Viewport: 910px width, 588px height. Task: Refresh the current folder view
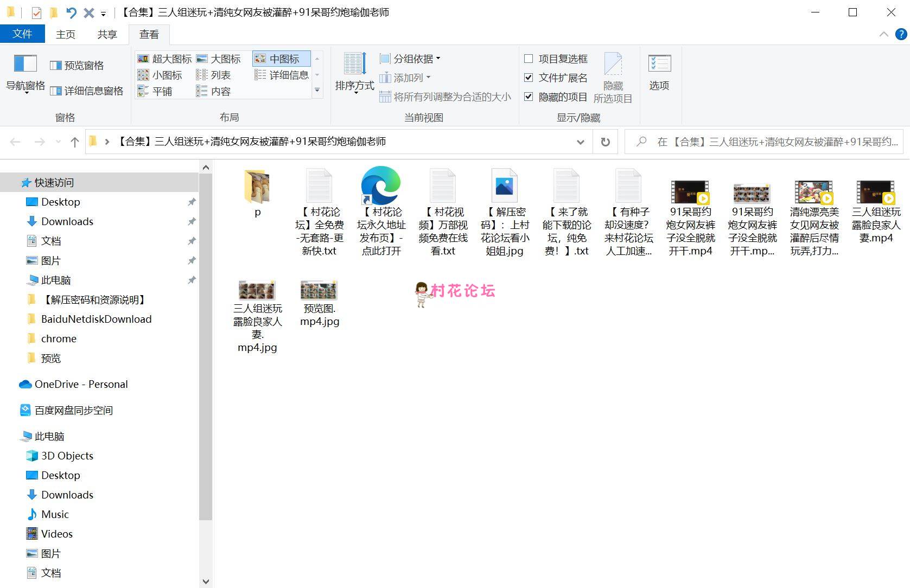[605, 142]
